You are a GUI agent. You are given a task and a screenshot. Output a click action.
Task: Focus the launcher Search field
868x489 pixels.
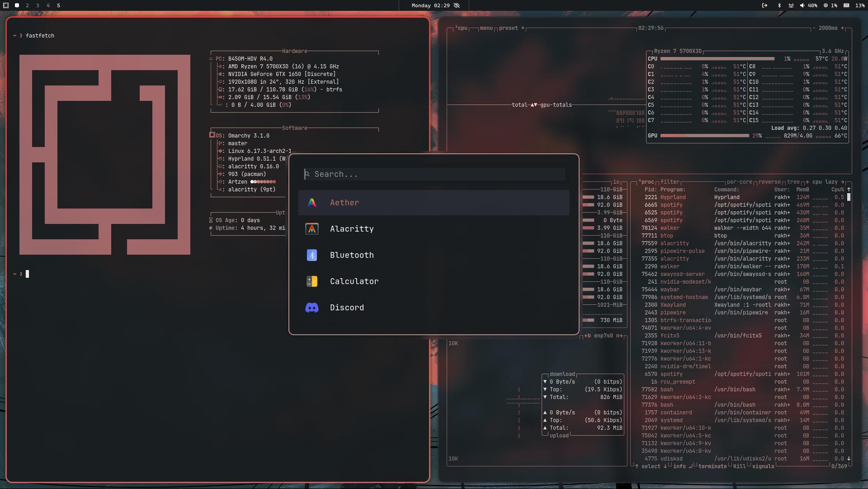click(434, 174)
